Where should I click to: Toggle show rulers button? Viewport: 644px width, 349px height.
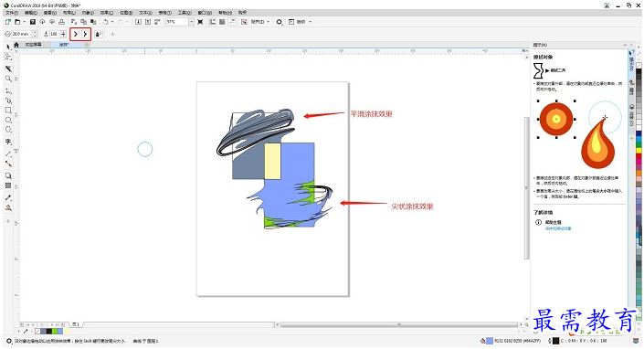click(x=212, y=22)
